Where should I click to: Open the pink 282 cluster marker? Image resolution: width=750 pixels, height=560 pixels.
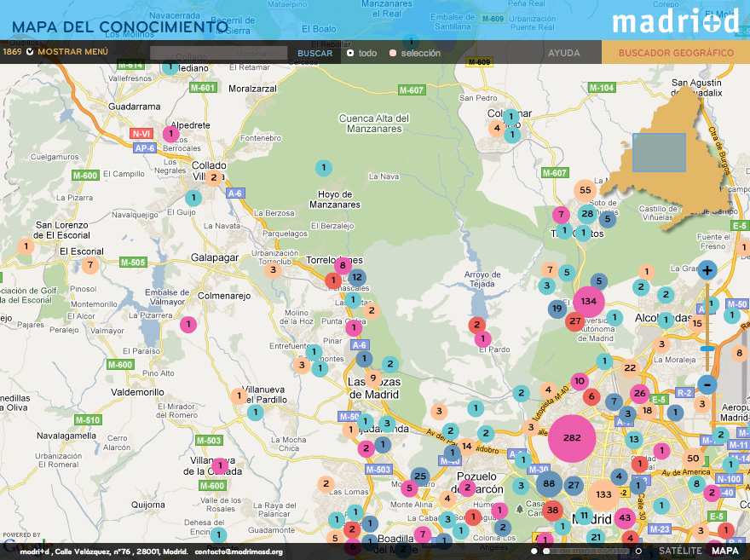(572, 438)
